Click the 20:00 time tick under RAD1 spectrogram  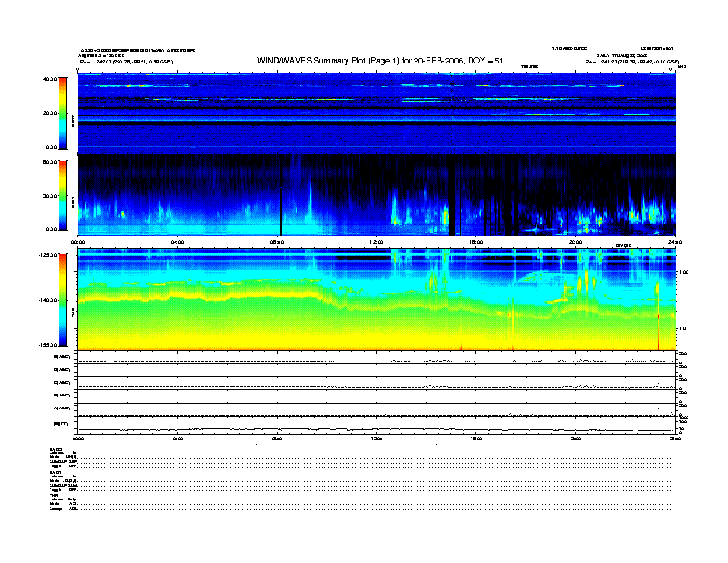(x=575, y=242)
